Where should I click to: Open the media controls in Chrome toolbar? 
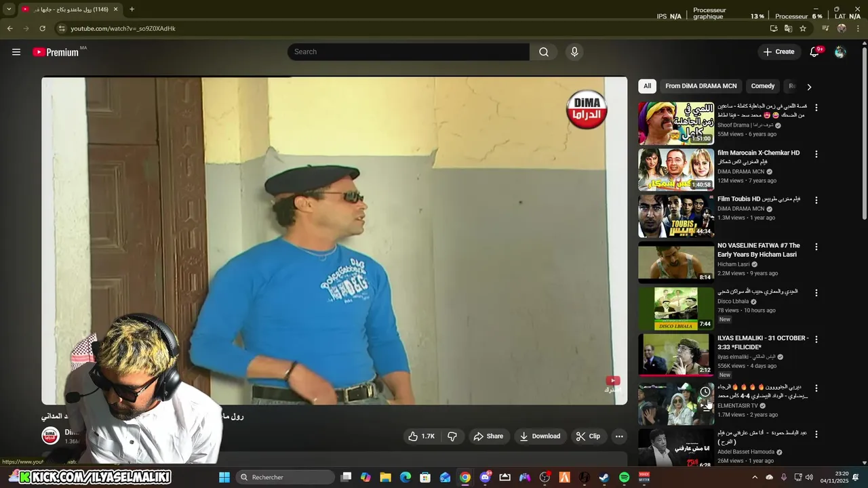coord(825,28)
